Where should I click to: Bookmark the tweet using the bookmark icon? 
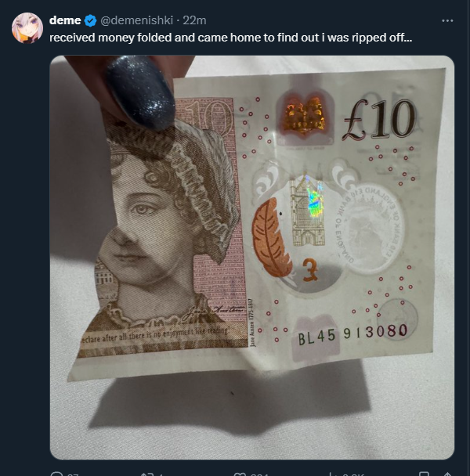424,474
